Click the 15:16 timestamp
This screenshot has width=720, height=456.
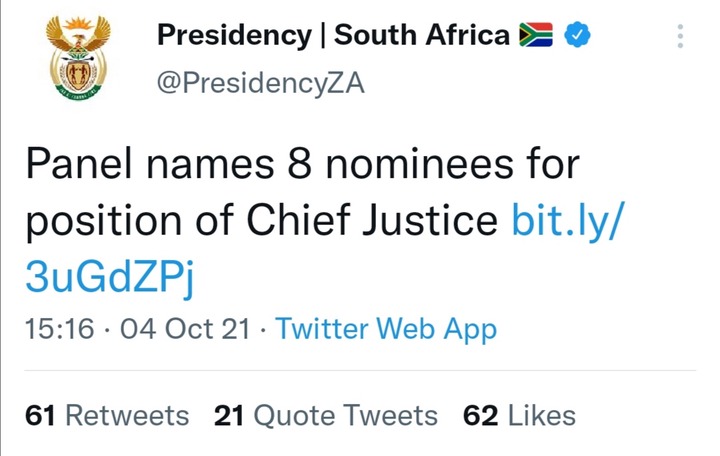pos(60,329)
